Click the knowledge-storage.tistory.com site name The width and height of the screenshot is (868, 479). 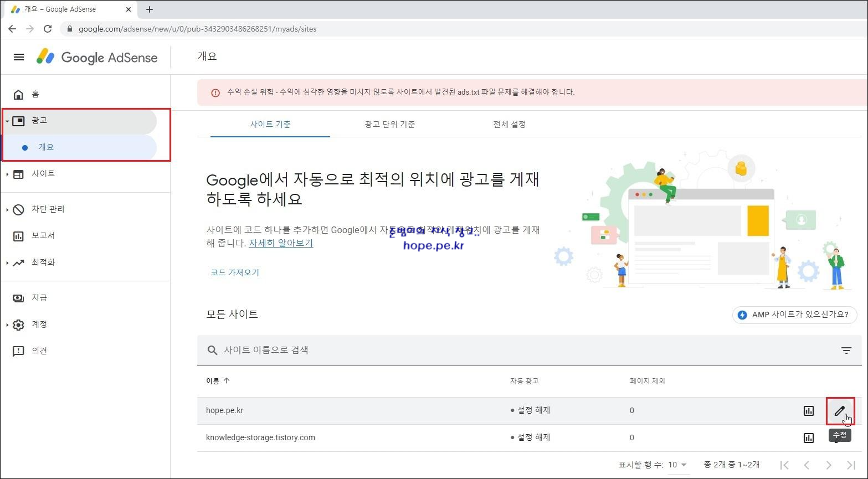[260, 437]
